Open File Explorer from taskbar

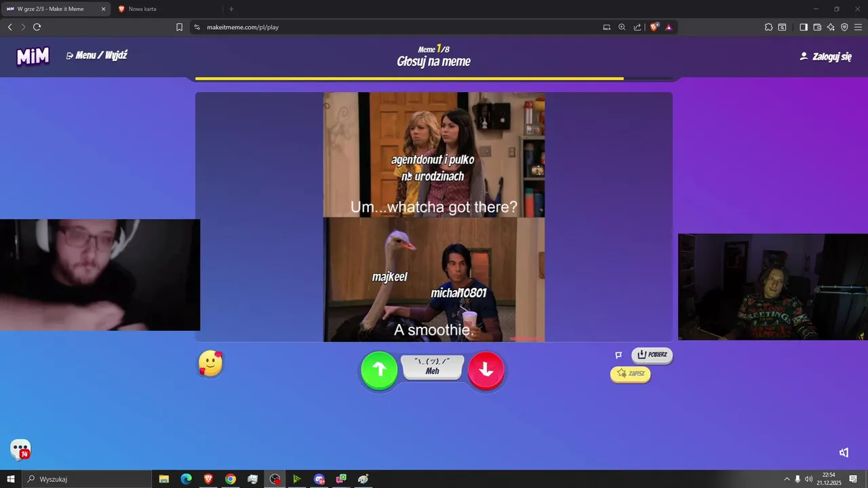click(x=164, y=479)
